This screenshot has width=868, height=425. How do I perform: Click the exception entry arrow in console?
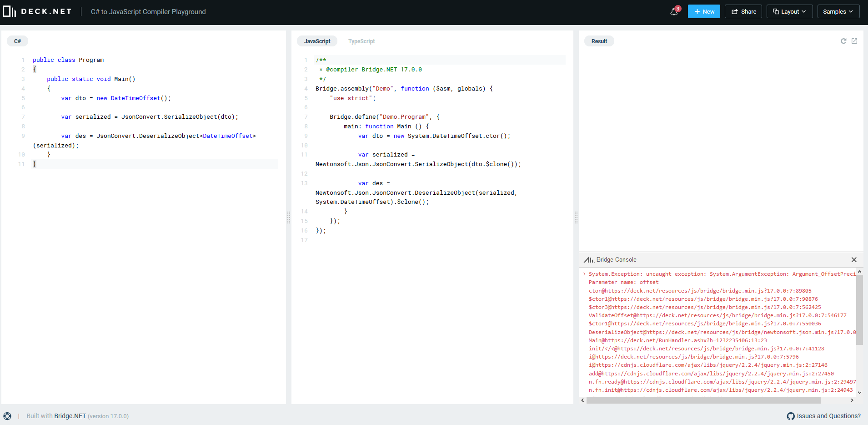click(584, 274)
